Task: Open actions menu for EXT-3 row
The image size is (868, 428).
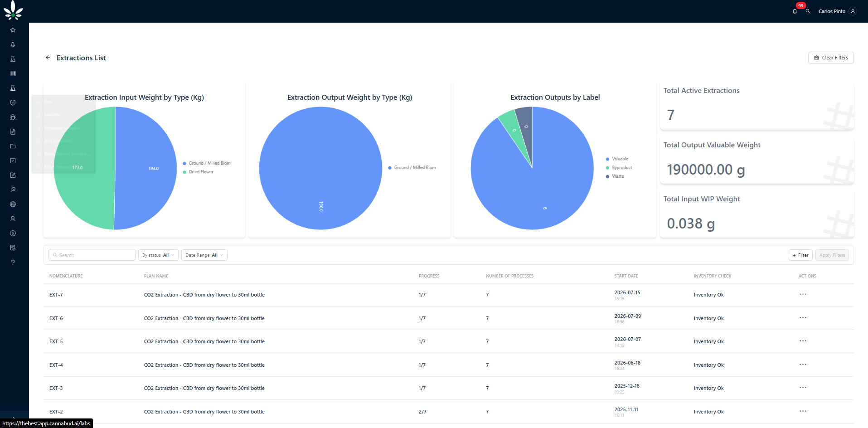Action: [803, 388]
